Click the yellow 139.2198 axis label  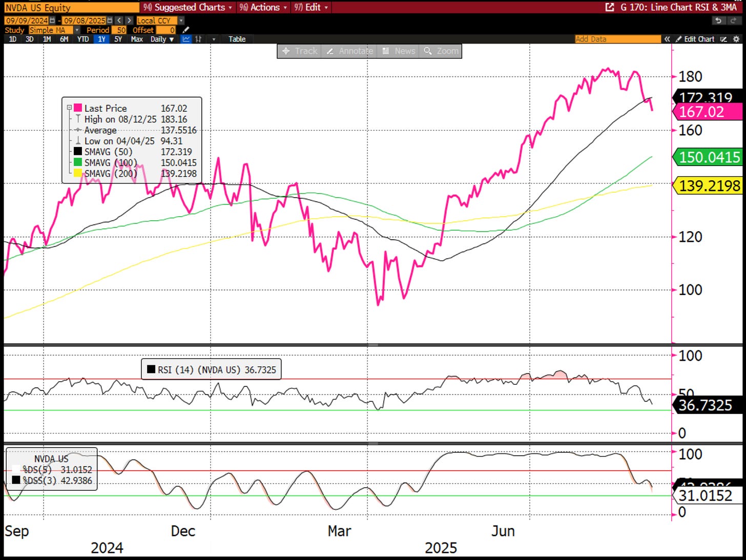click(x=707, y=185)
